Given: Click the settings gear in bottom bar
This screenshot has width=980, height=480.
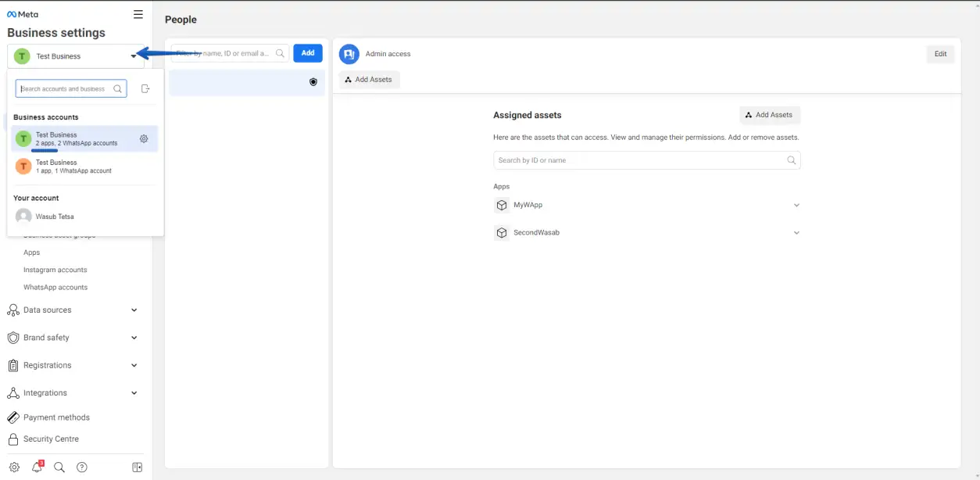Looking at the screenshot, I should (14, 467).
